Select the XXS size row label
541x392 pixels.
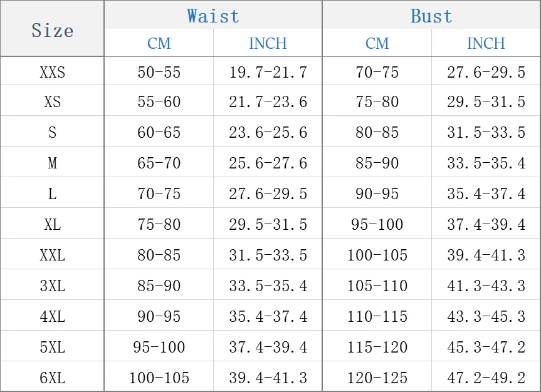click(x=52, y=72)
